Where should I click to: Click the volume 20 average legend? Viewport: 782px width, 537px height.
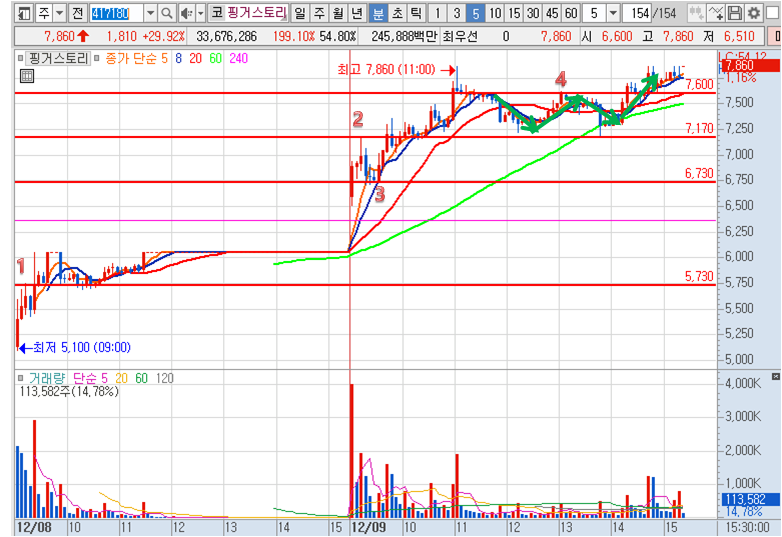(121, 378)
